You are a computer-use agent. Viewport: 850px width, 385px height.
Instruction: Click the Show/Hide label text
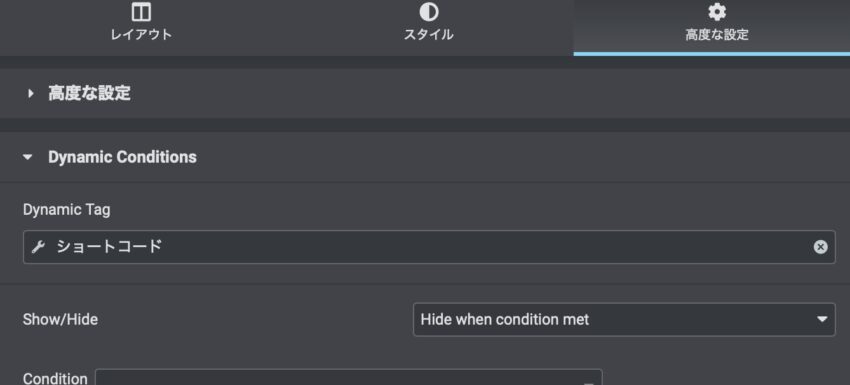click(x=60, y=319)
